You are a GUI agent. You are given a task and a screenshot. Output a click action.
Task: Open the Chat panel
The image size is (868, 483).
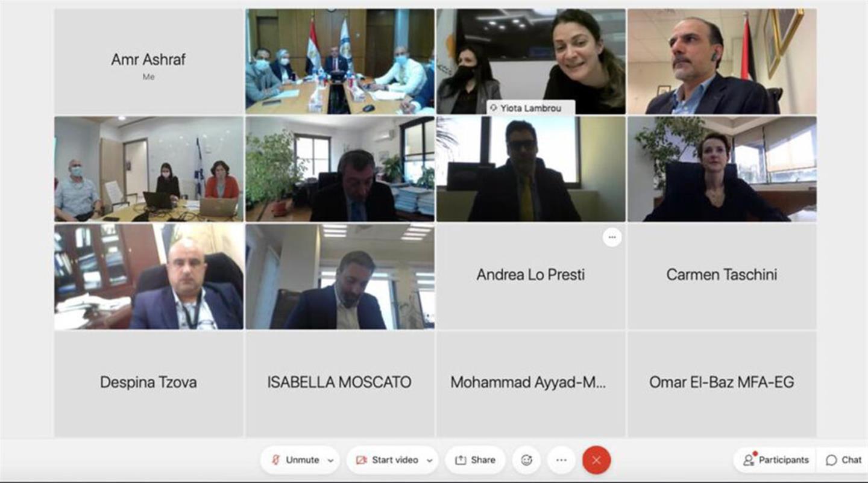click(x=843, y=460)
